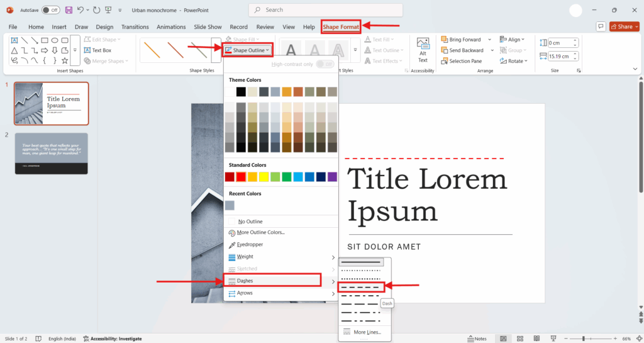644x343 pixels.
Task: Pick the red standard color swatch
Action: pos(241,177)
